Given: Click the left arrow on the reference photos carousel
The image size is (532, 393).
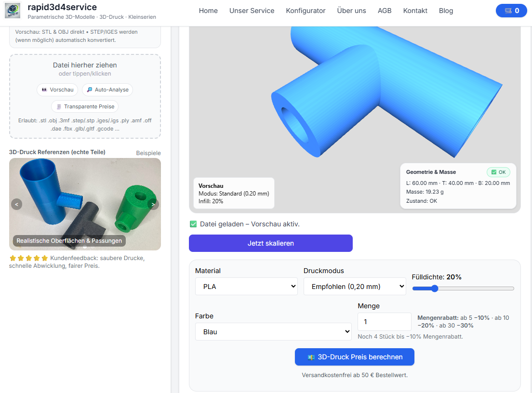Looking at the screenshot, I should [x=16, y=204].
